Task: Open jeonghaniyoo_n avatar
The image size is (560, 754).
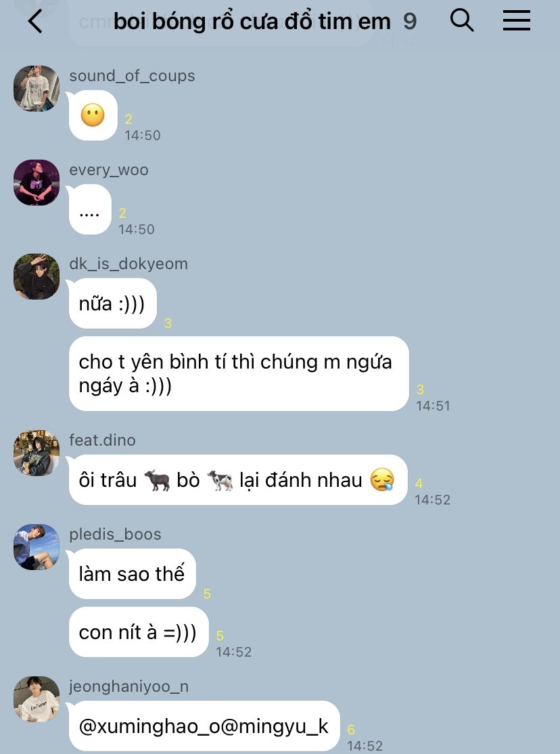Action: (x=37, y=699)
